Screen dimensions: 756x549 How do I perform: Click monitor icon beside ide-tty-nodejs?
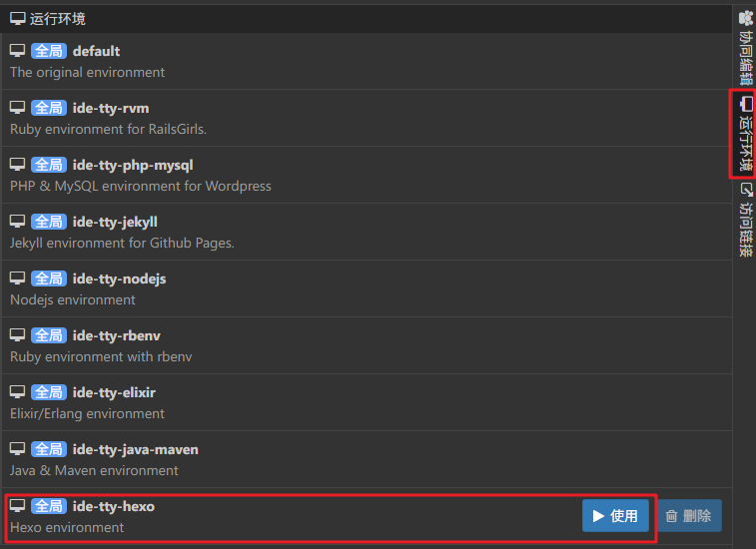tap(18, 278)
